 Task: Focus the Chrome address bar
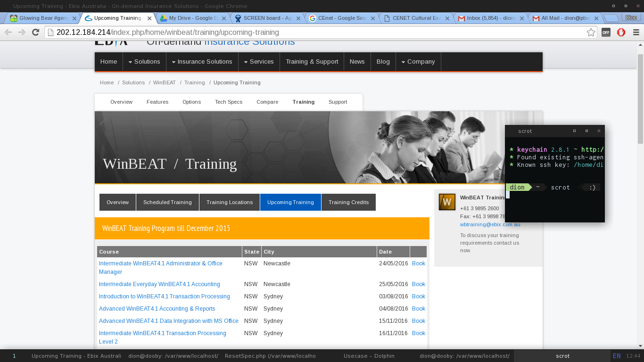(x=321, y=33)
